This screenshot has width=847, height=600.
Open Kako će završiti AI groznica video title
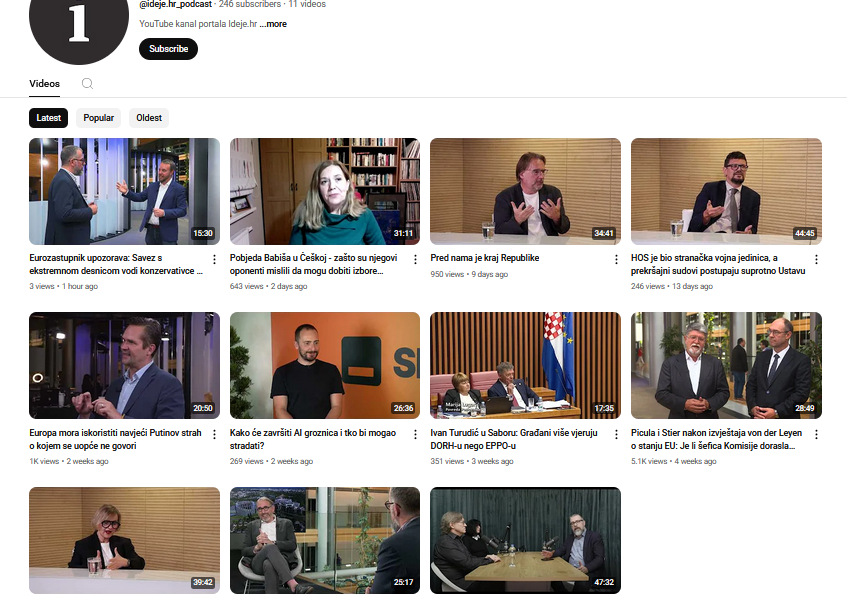pyautogui.click(x=312, y=439)
